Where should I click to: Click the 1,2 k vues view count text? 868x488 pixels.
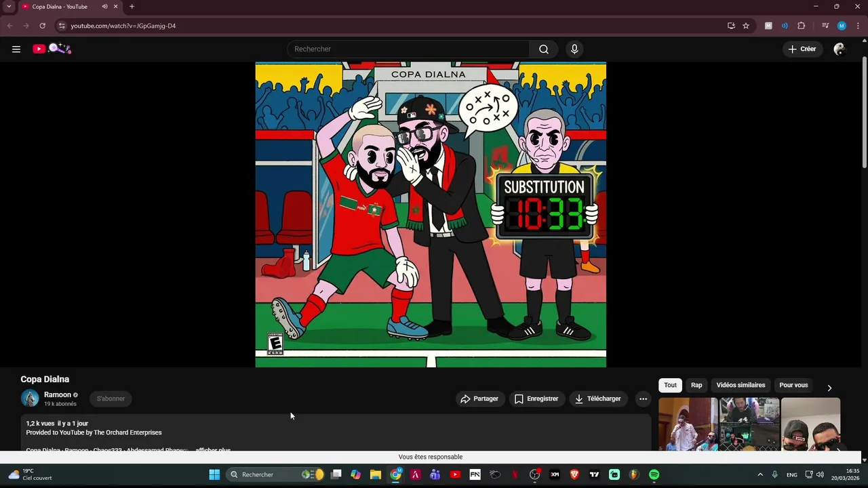(40, 423)
